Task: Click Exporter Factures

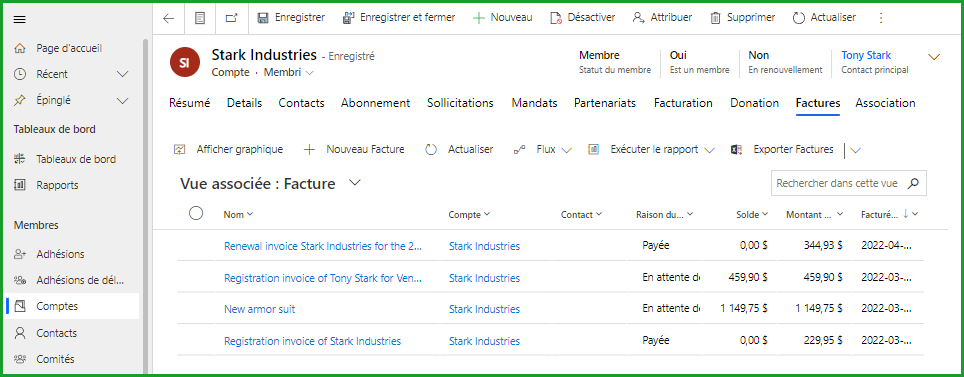Action: pyautogui.click(x=782, y=149)
